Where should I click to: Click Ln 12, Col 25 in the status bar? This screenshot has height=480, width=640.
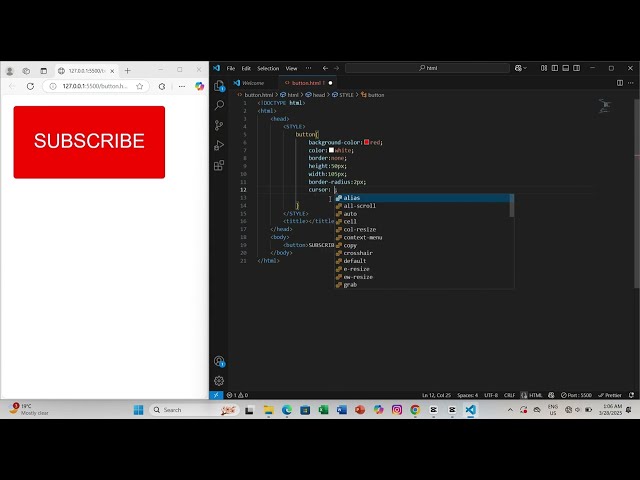tap(436, 395)
